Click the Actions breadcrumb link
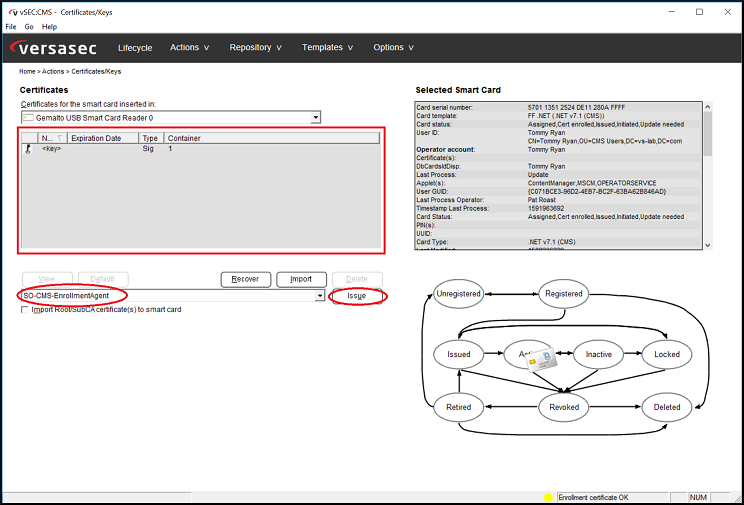This screenshot has height=505, width=744. pyautogui.click(x=53, y=72)
